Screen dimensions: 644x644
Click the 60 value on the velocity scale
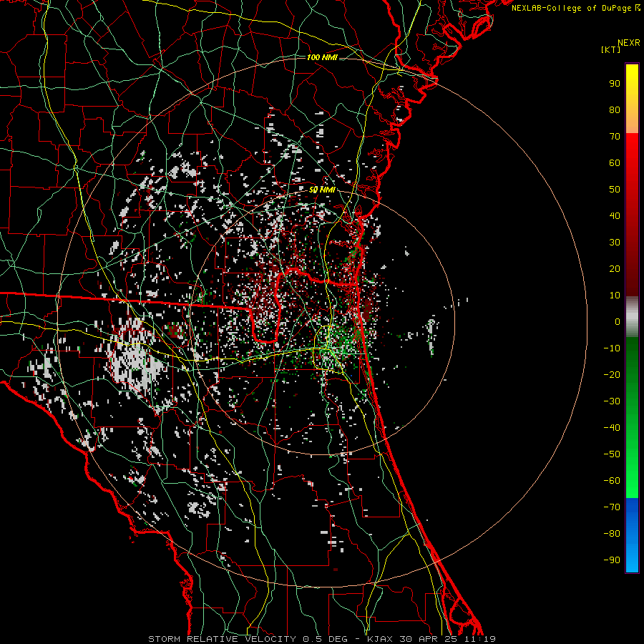[615, 163]
